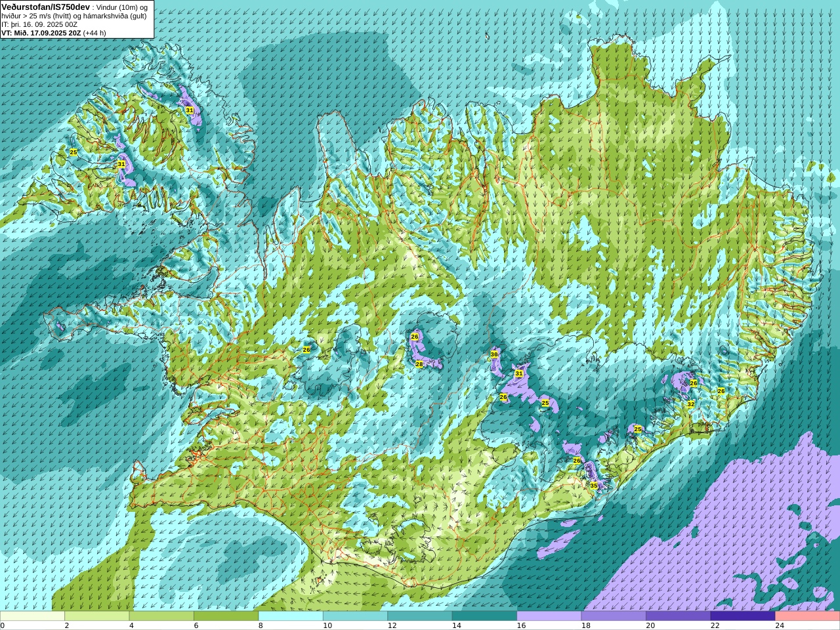Select the 'IT: þri. 16. 09. 2025 00Z' line
The width and height of the screenshot is (840, 630).
(39, 24)
